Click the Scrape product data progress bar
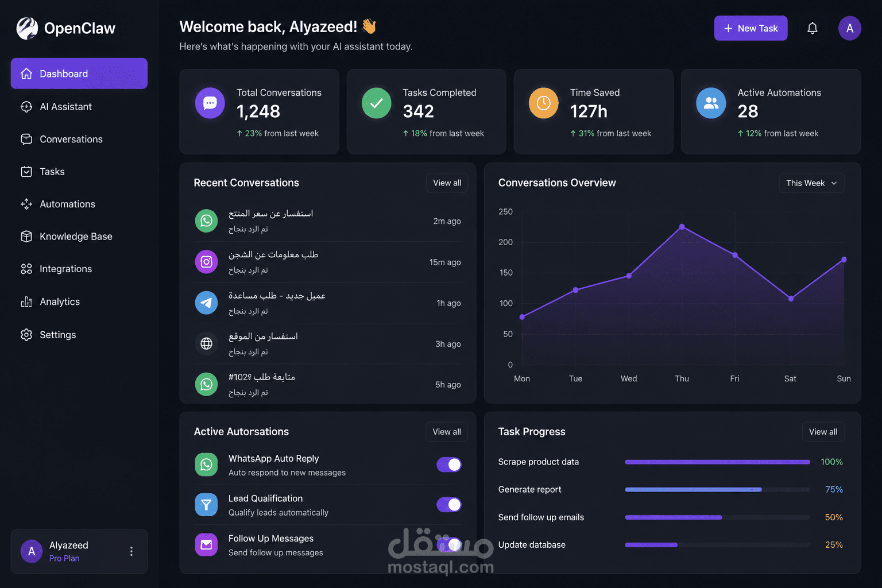 click(x=717, y=462)
